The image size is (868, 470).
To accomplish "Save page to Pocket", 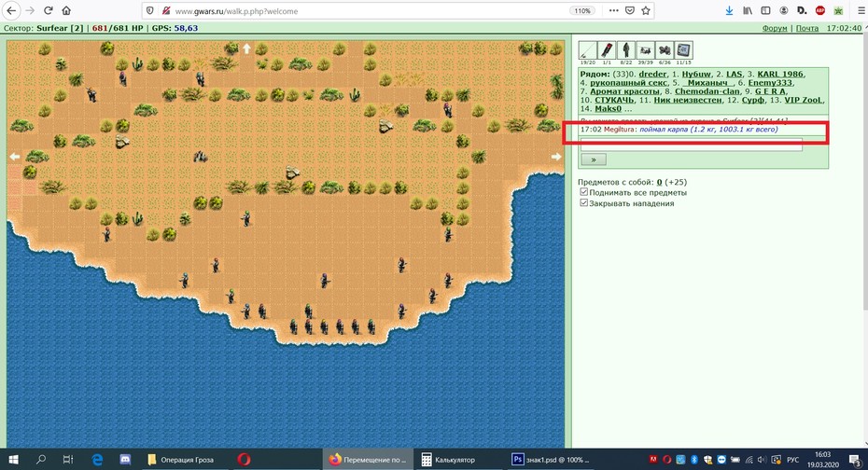I will click(x=629, y=10).
